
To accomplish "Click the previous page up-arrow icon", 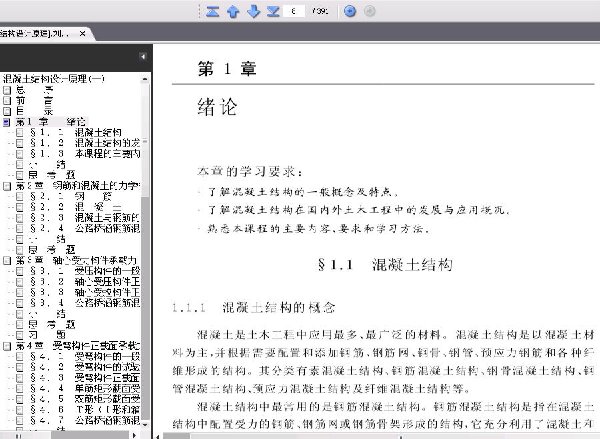I will pos(233,11).
